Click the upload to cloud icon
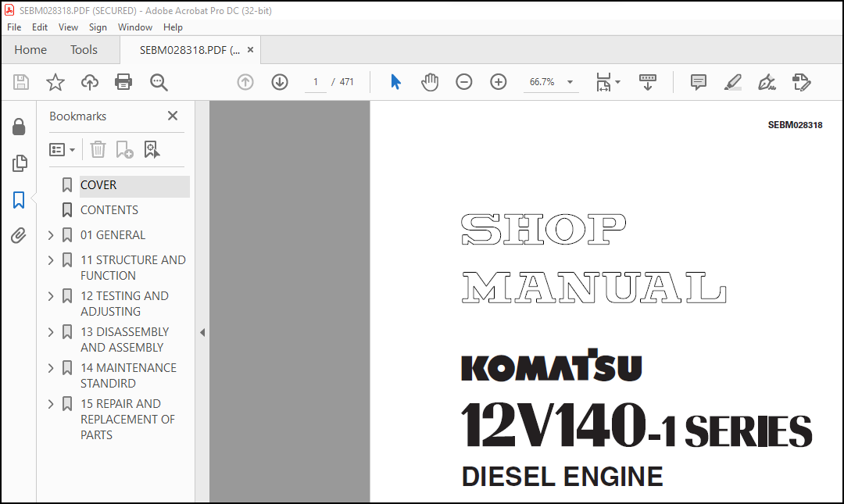Image resolution: width=844 pixels, height=504 pixels. pos(89,82)
